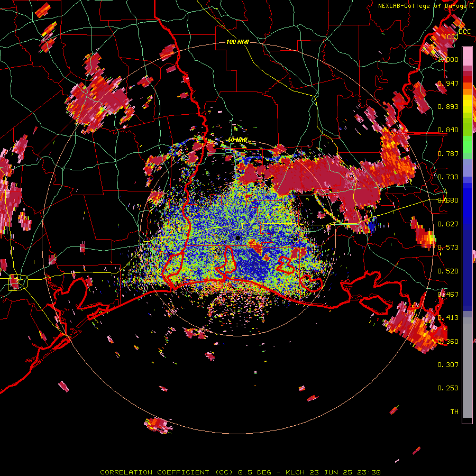Click the pink top segment of color bar

pos(467,56)
